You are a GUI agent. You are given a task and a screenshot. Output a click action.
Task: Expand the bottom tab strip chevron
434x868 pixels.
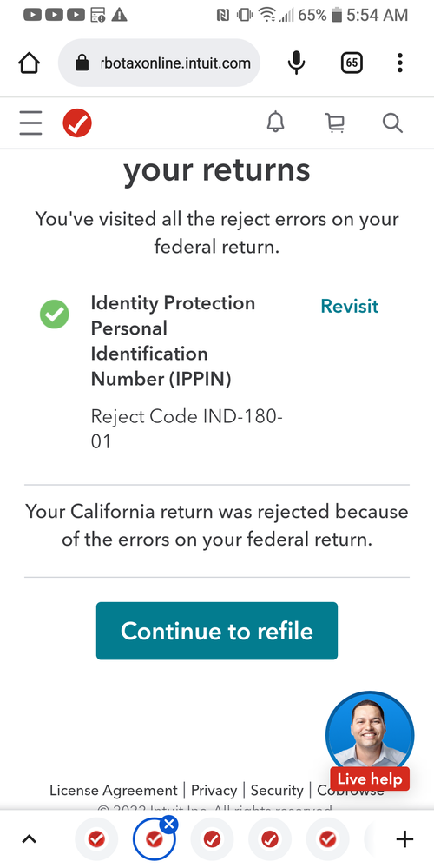pyautogui.click(x=29, y=839)
